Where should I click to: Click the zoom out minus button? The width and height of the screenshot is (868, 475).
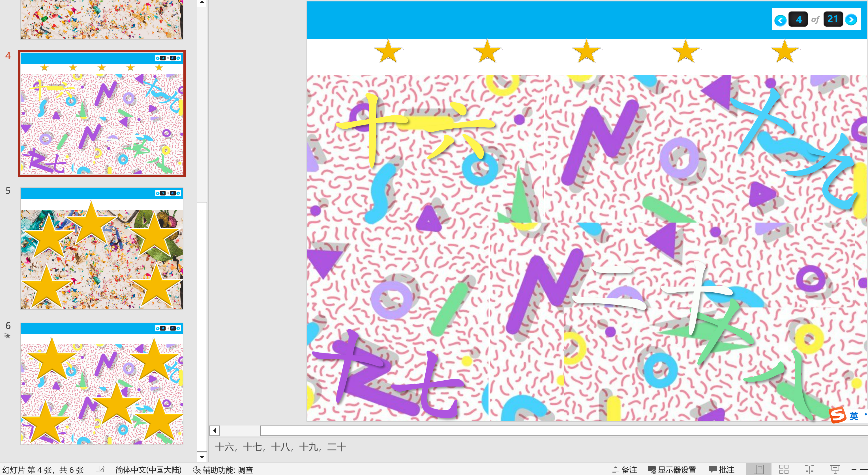[854, 469]
